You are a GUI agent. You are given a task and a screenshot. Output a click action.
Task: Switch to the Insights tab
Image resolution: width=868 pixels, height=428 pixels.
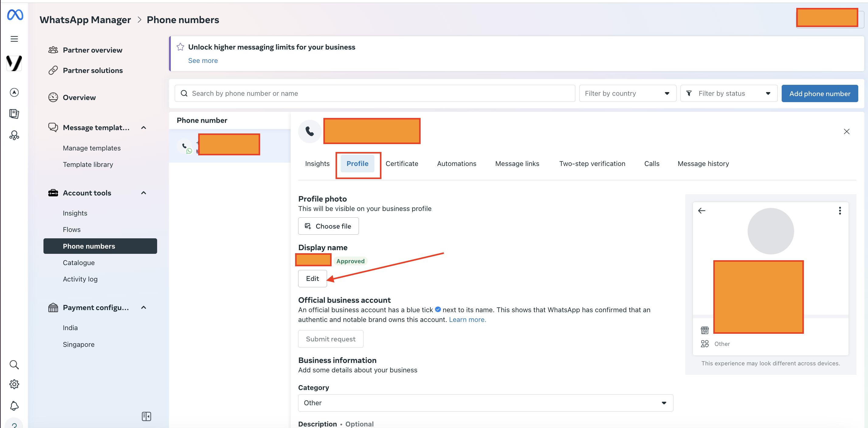pos(317,164)
